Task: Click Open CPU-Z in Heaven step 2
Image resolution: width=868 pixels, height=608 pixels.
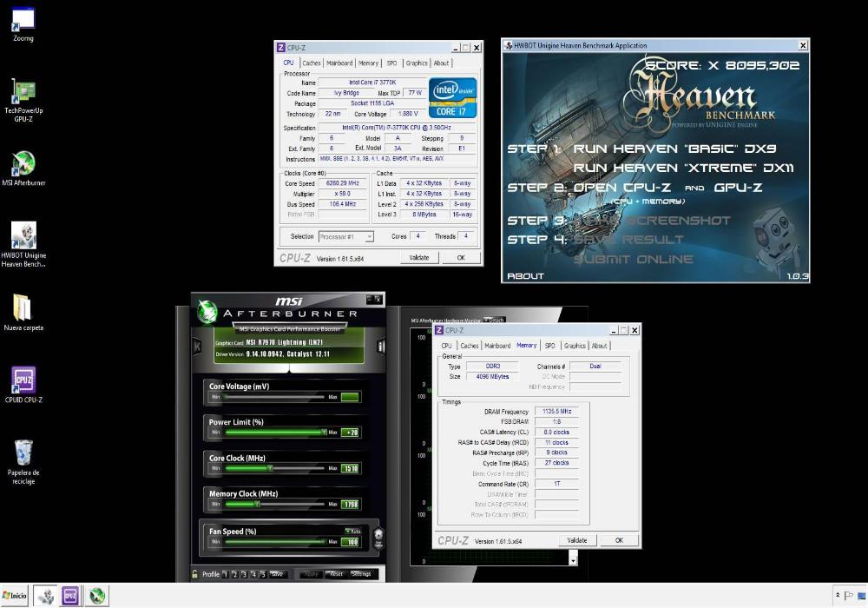Action: click(621, 188)
